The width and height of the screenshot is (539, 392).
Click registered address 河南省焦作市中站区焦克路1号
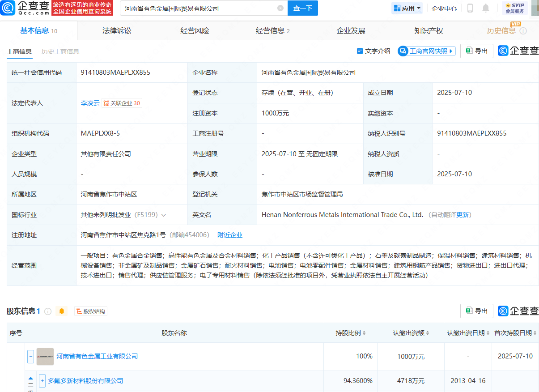[123, 235]
